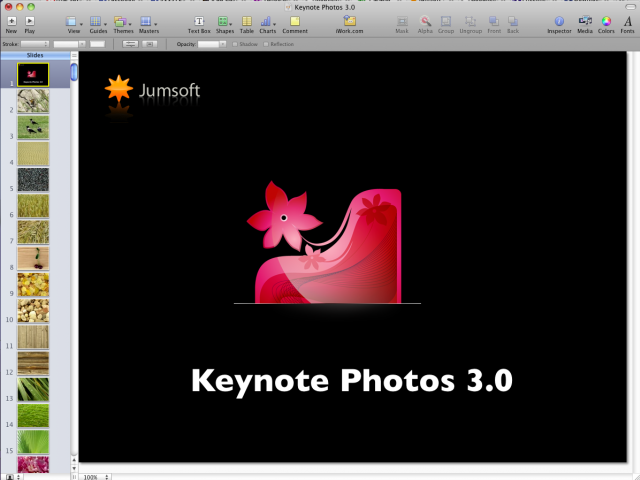
Task: Click the New slide icon
Action: 11,21
